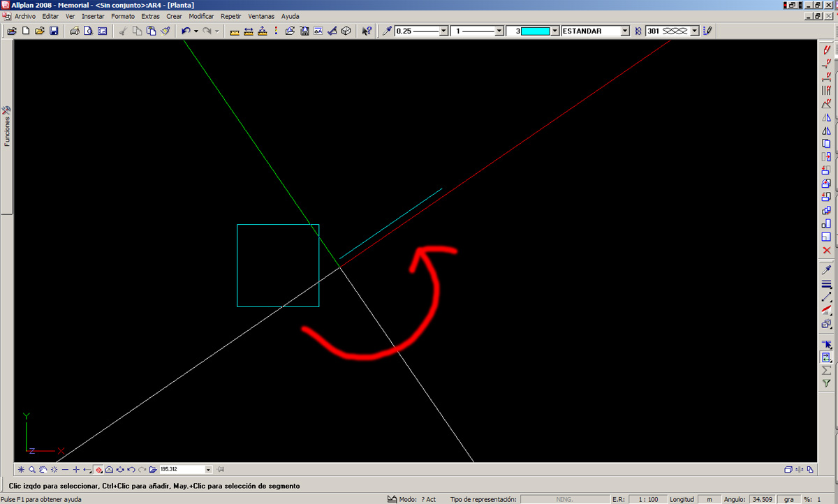Click the Repetir menu
Viewport: 838px width, 504px height.
click(x=230, y=16)
